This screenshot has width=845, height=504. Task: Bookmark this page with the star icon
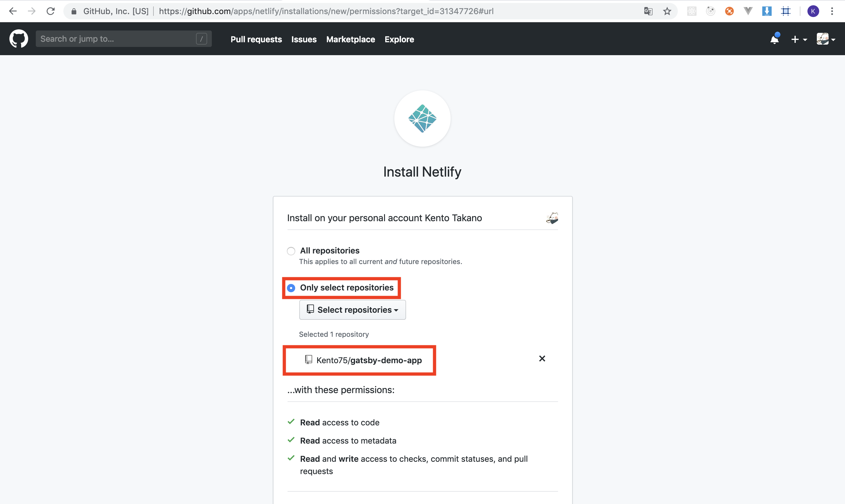coord(667,11)
